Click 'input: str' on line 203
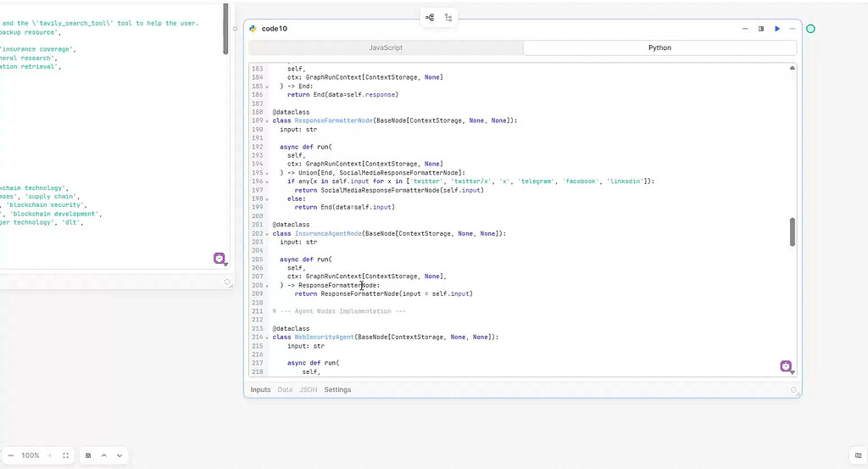This screenshot has height=469, width=868. (x=298, y=242)
